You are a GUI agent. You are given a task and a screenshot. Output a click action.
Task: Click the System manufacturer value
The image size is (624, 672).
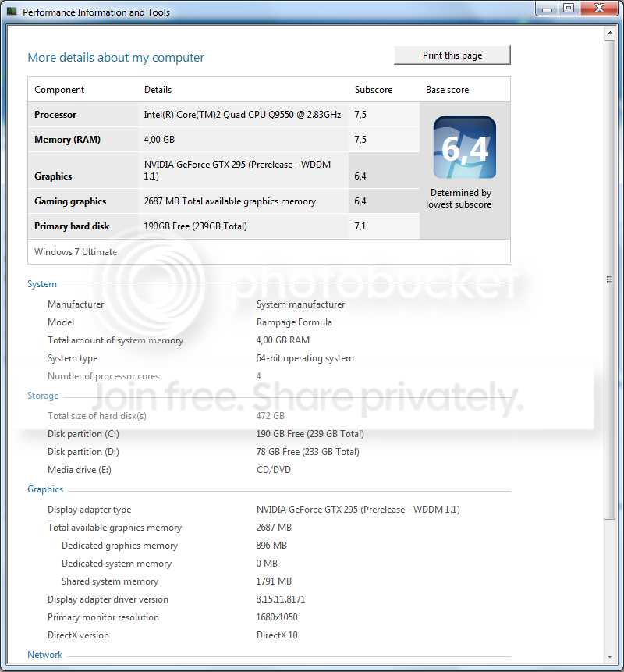click(x=300, y=304)
